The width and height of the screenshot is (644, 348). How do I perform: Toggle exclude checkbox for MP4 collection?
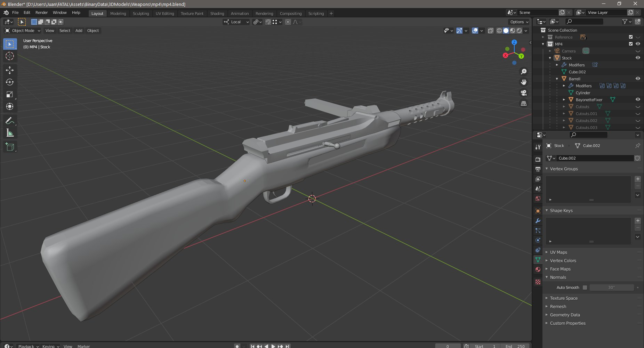[x=631, y=44]
